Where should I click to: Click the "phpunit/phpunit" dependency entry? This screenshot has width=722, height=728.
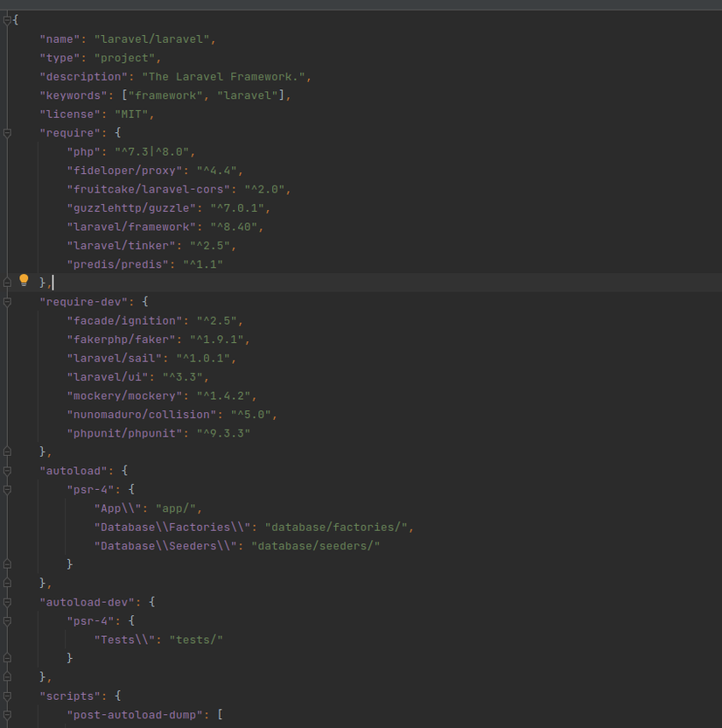[126, 432]
